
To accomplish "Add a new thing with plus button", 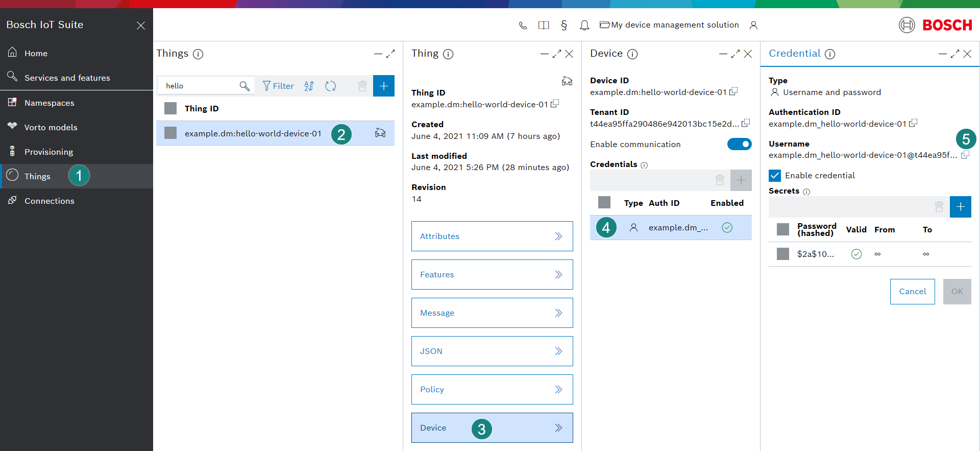I will [384, 86].
